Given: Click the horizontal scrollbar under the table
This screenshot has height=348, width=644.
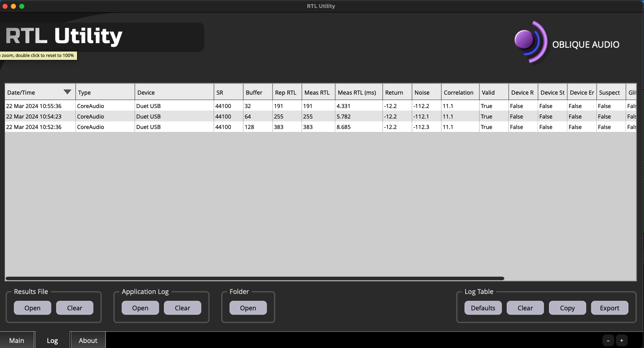Looking at the screenshot, I should pyautogui.click(x=255, y=278).
